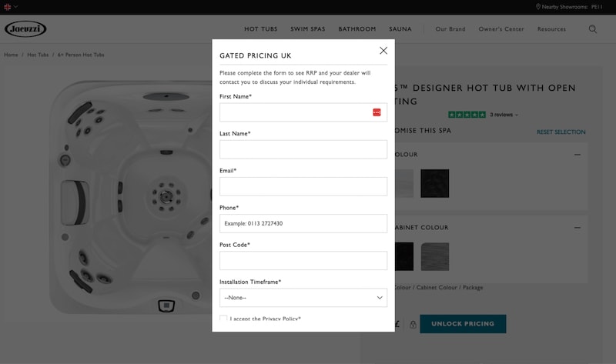Click the Jacuzzi logo
This screenshot has height=364, width=616.
pyautogui.click(x=25, y=28)
